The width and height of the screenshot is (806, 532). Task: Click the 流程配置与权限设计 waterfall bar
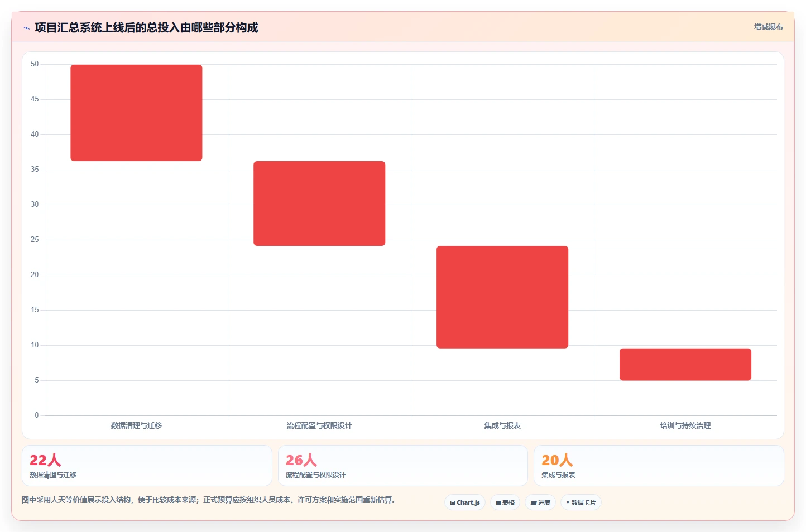(x=319, y=204)
